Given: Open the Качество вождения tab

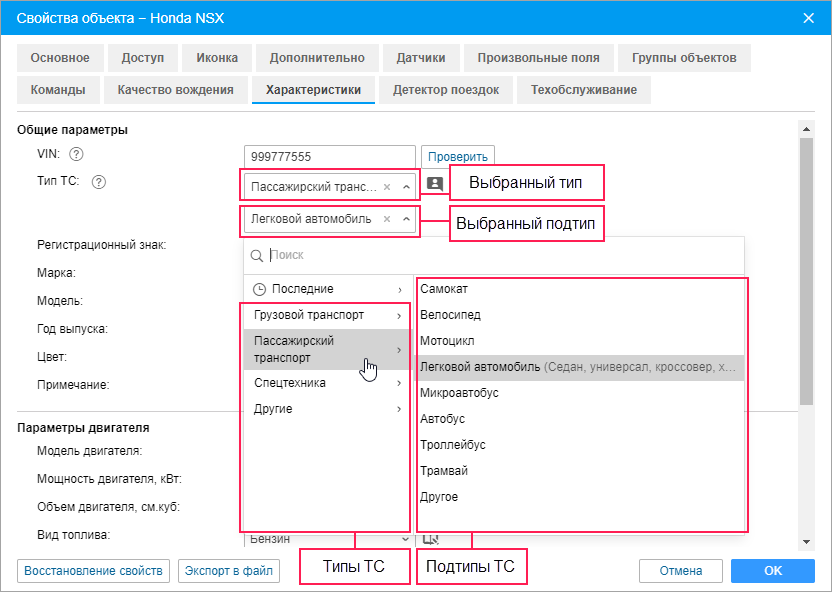Looking at the screenshot, I should click(176, 90).
